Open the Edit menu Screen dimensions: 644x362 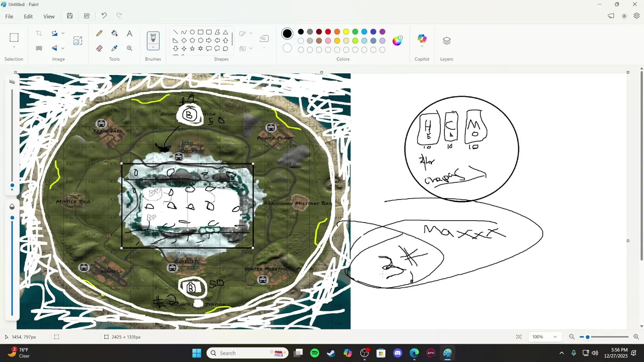pos(28,16)
